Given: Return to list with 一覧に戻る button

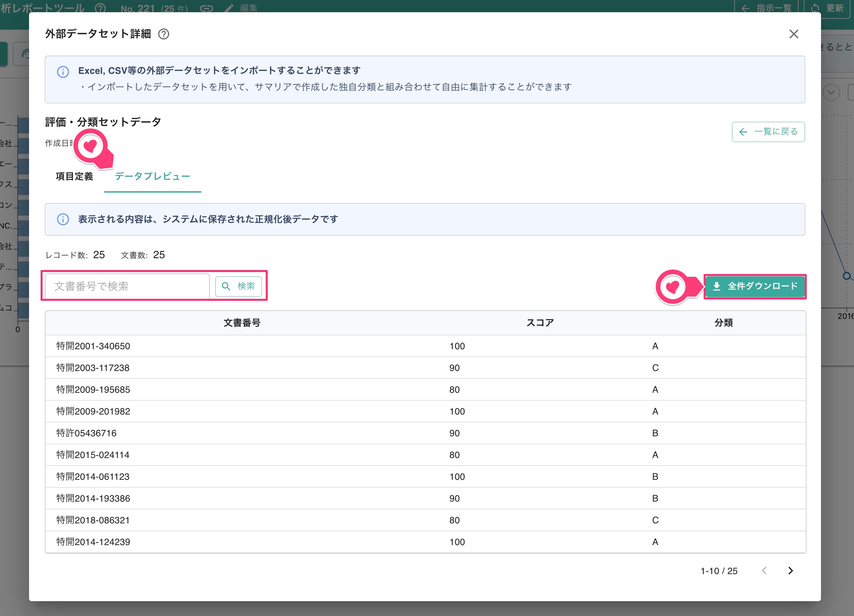Looking at the screenshot, I should [768, 132].
